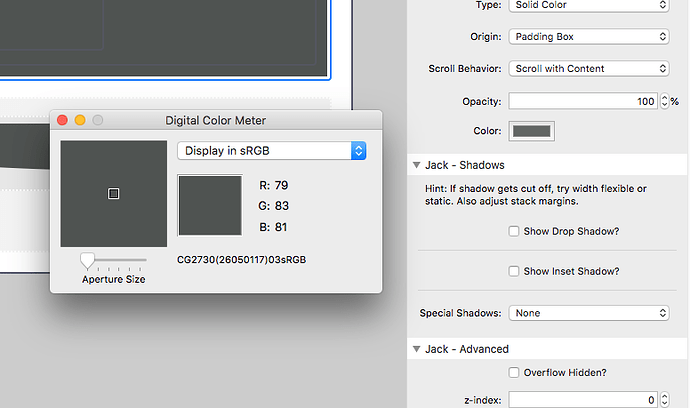Screen dimensions: 690x408
Task: Collapse the Jack - Shadows section
Action: 416,165
